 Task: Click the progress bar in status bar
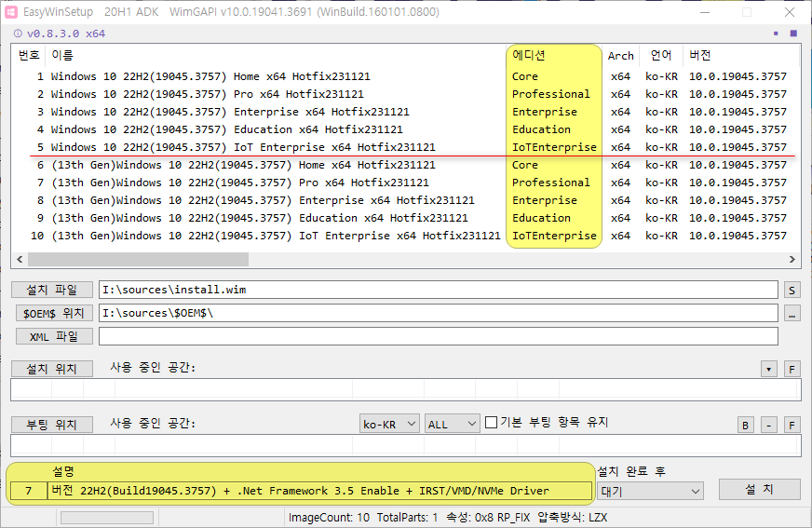click(107, 518)
